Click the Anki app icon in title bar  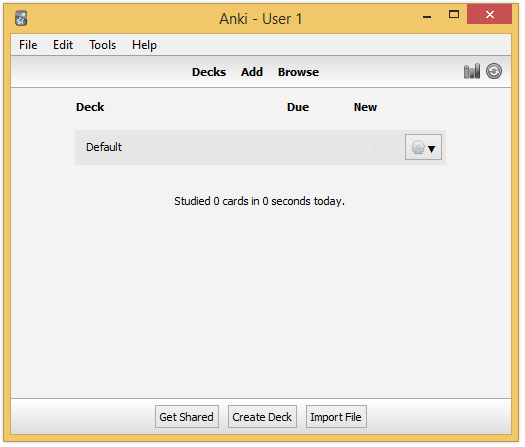(21, 18)
